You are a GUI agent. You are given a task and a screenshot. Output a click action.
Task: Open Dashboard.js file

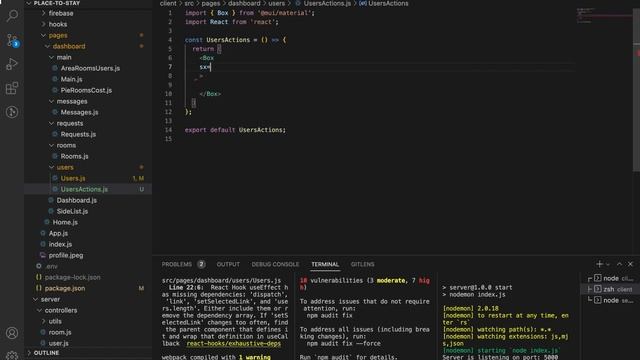pyautogui.click(x=77, y=200)
